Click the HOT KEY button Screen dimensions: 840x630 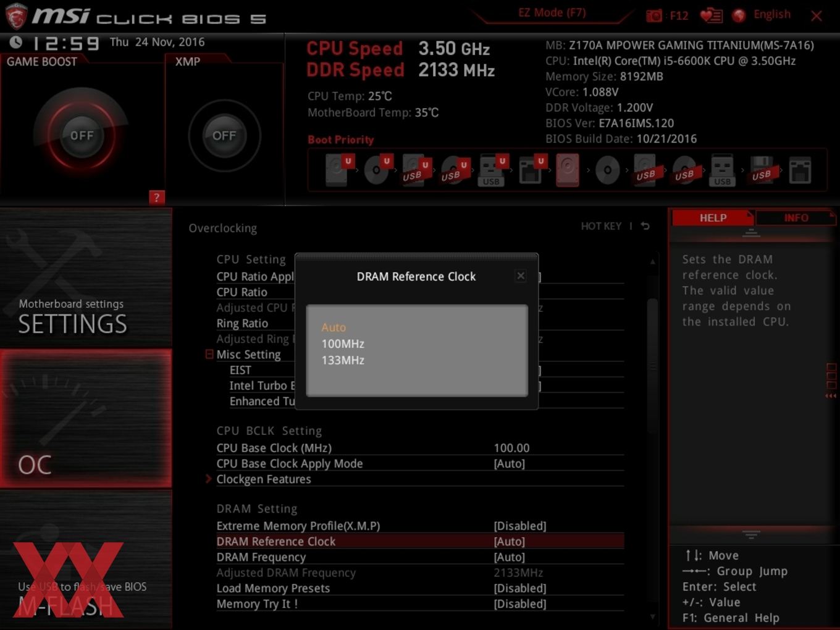(x=601, y=226)
